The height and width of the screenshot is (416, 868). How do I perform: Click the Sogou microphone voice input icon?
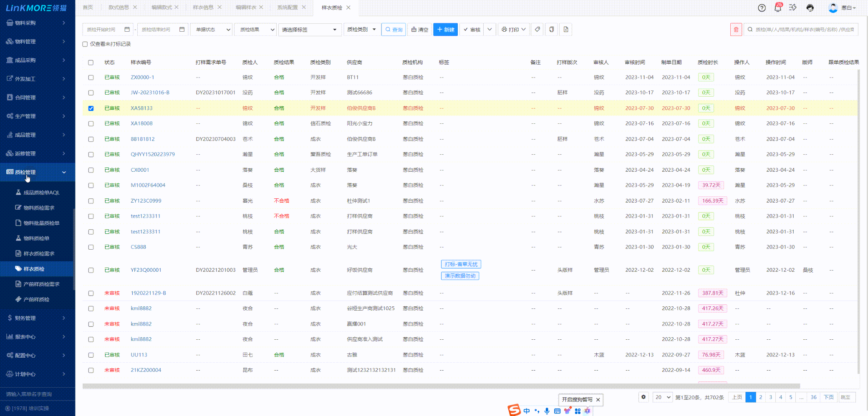click(547, 411)
